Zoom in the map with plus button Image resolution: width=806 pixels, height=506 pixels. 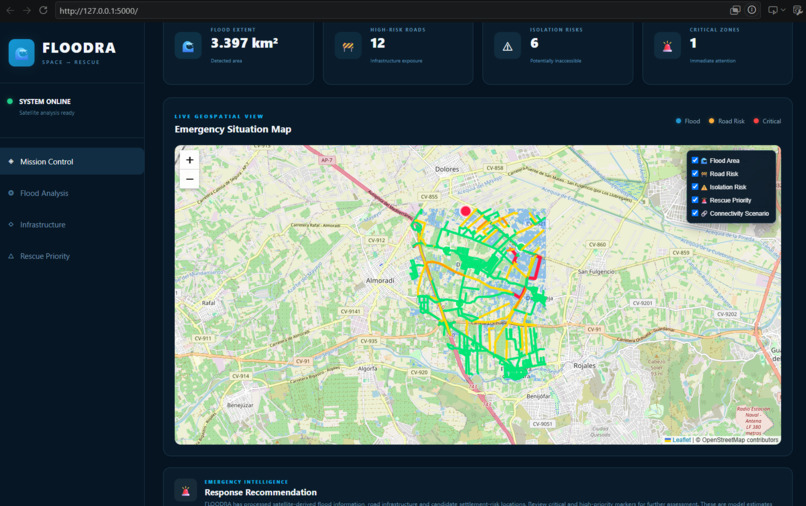pyautogui.click(x=190, y=160)
